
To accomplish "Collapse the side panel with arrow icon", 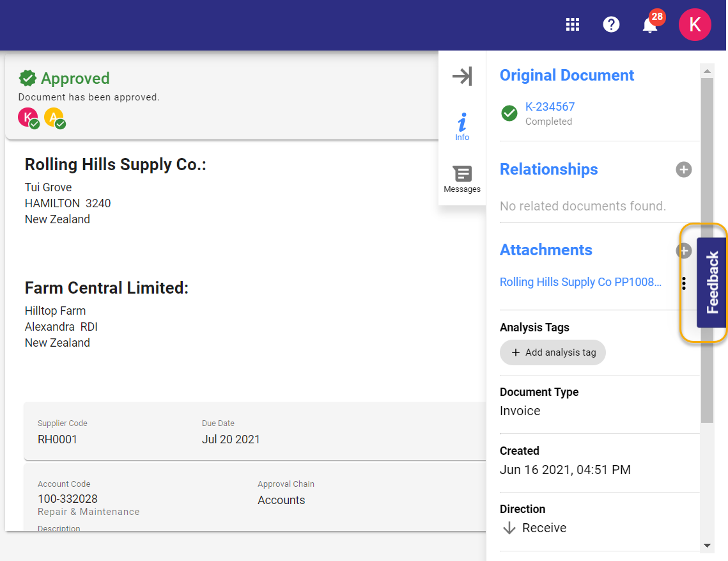I will [462, 76].
